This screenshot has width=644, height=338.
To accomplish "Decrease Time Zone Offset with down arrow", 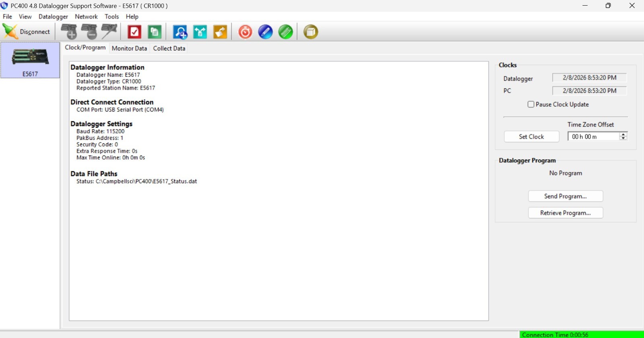I will [x=623, y=139].
